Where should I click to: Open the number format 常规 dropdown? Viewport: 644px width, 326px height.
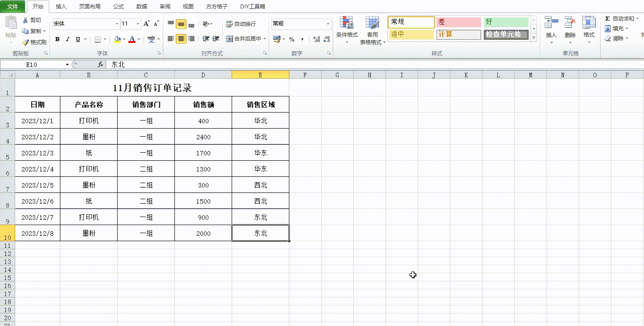(328, 24)
